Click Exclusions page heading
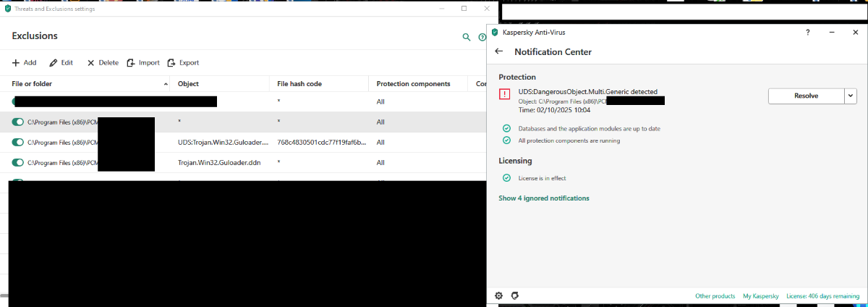Image resolution: width=868 pixels, height=307 pixels. point(35,36)
